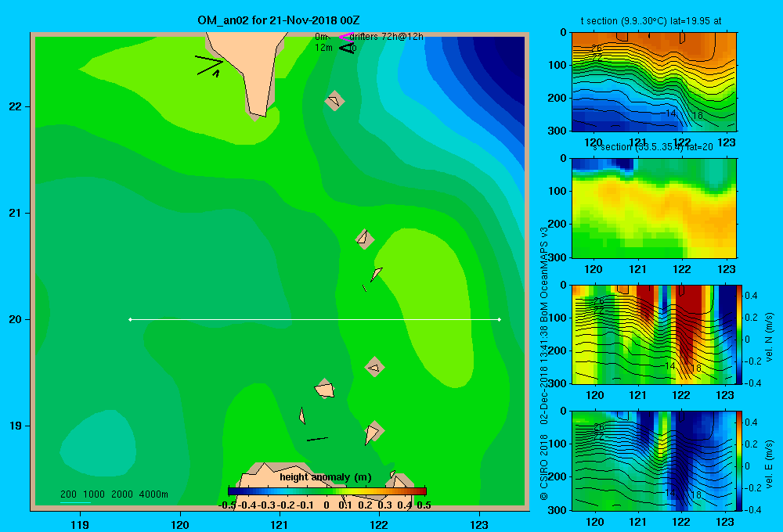Click the "s section" lat=20 title
Screen dimensions: 783x532
[x=653, y=147]
